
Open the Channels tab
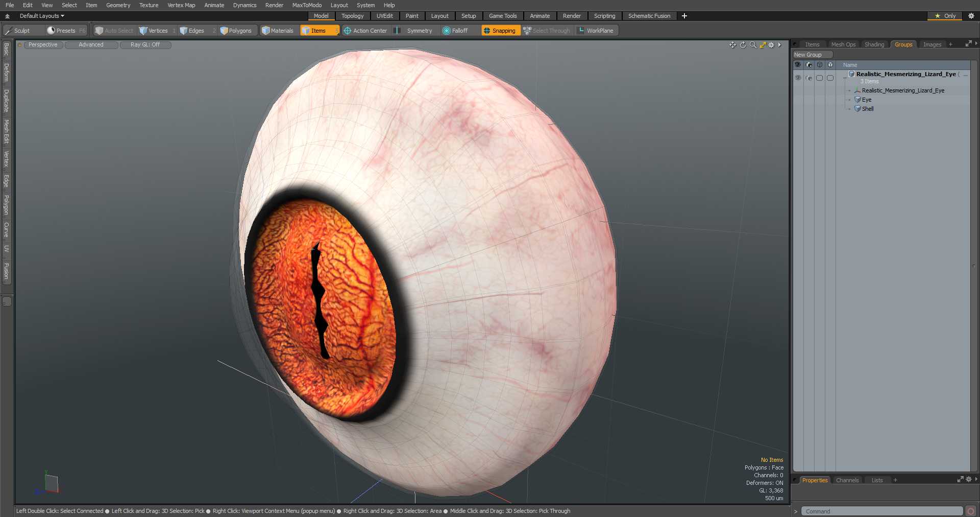[x=847, y=480]
